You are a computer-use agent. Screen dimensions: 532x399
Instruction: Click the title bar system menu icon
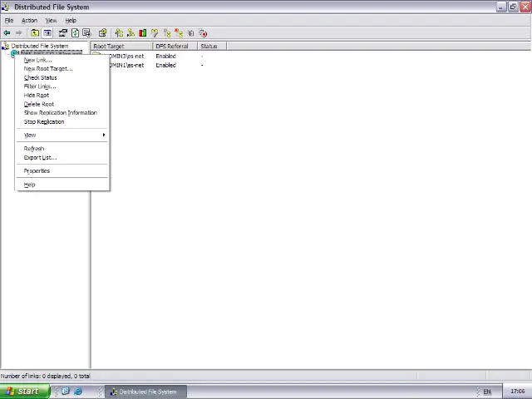tap(6, 7)
